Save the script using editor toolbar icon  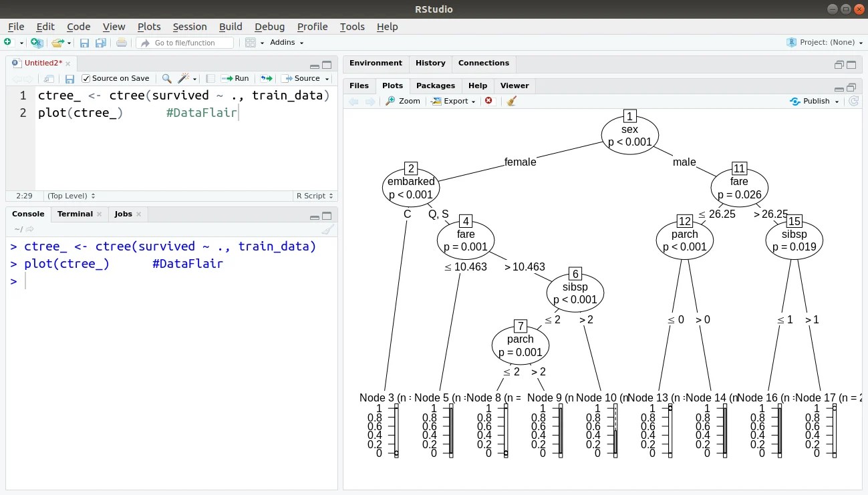click(69, 79)
